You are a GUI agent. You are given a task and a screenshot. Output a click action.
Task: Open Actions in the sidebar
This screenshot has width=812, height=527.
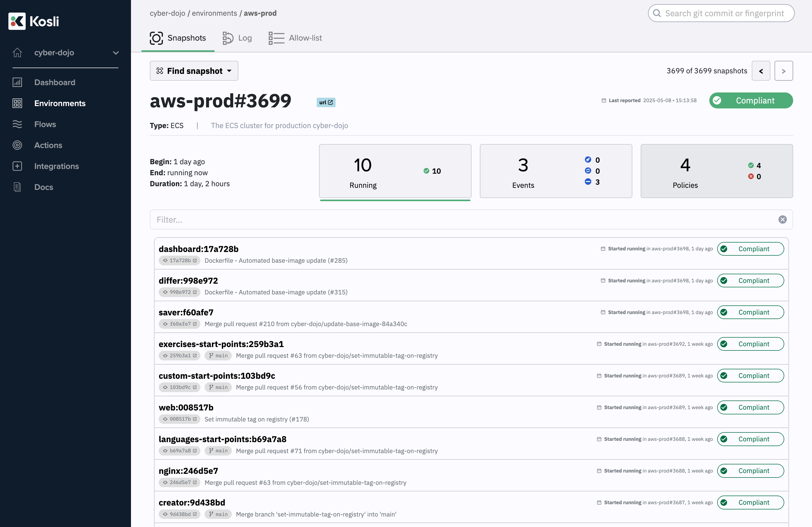(48, 145)
